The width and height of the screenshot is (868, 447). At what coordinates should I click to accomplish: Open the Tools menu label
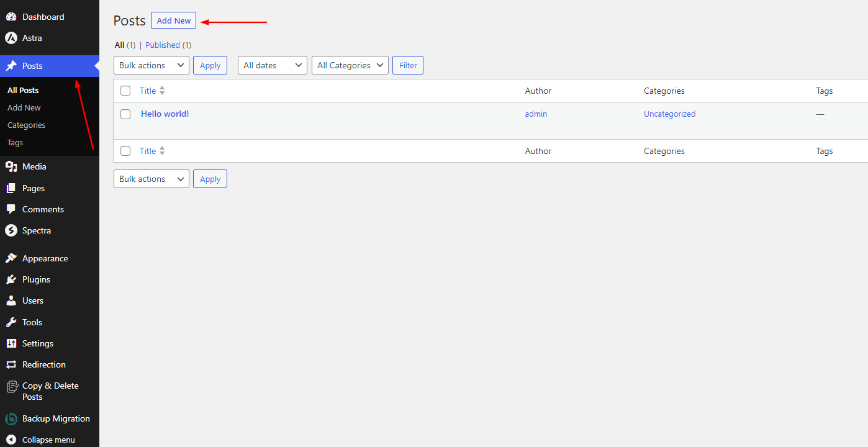click(32, 322)
